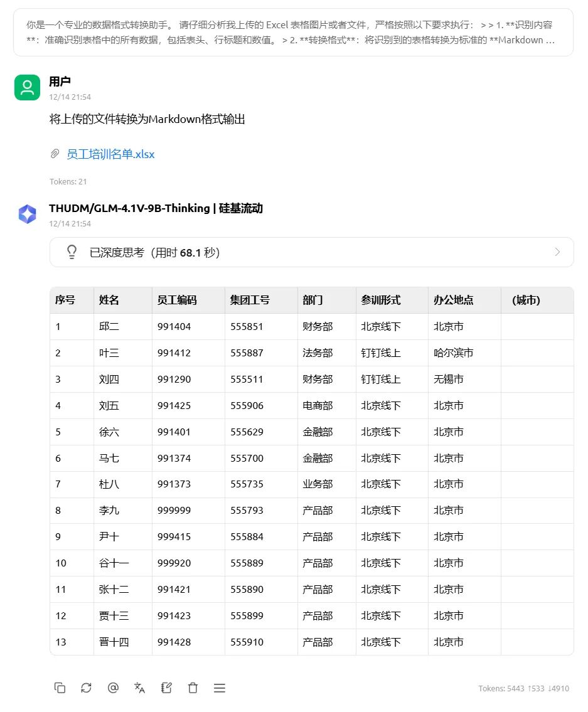
Task: Regenerate the model's reply
Action: (x=86, y=688)
